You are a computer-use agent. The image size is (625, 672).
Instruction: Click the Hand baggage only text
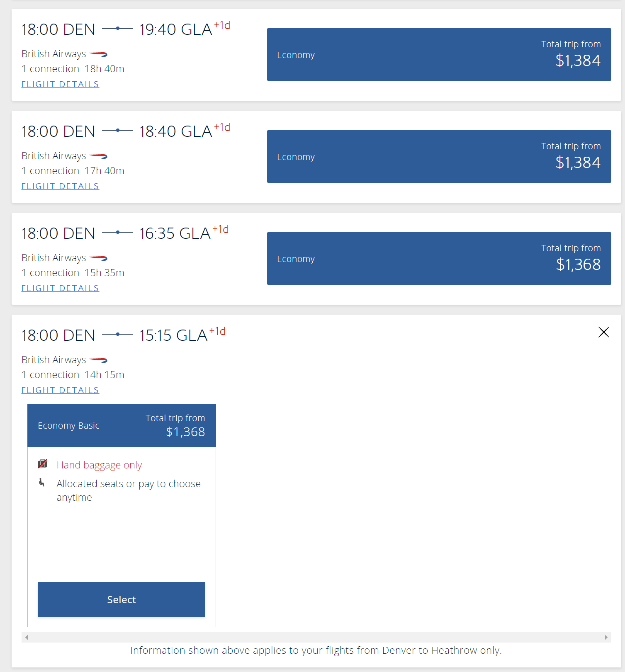99,465
